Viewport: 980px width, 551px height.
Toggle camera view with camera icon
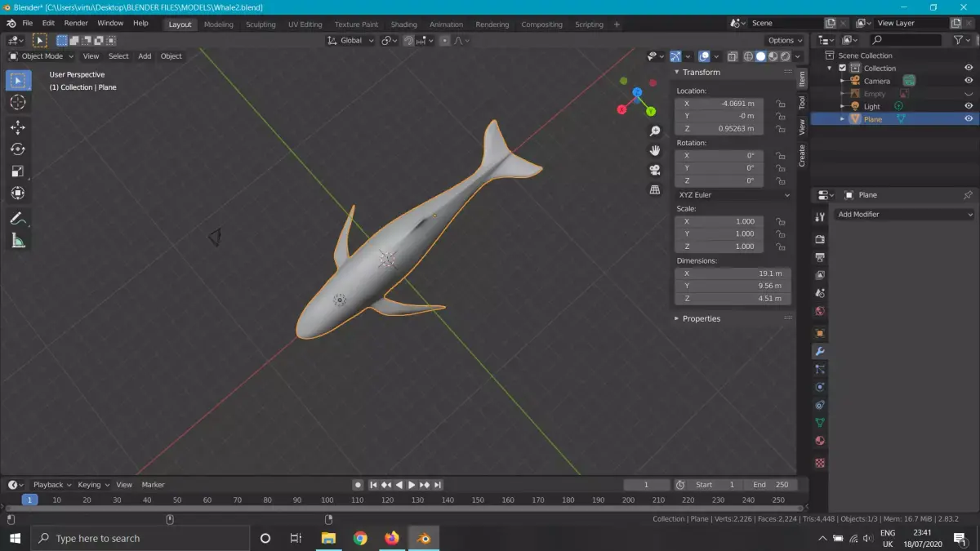[654, 170]
